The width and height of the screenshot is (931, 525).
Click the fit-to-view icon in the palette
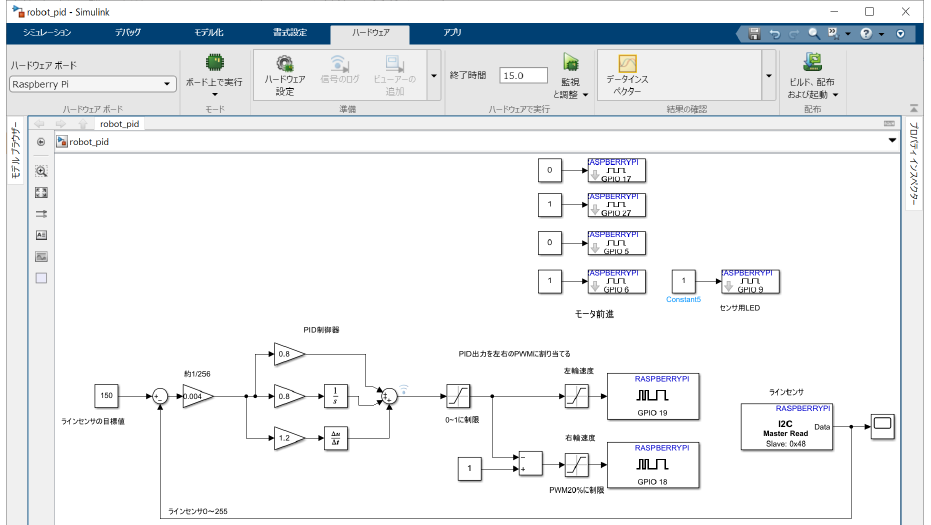click(41, 192)
